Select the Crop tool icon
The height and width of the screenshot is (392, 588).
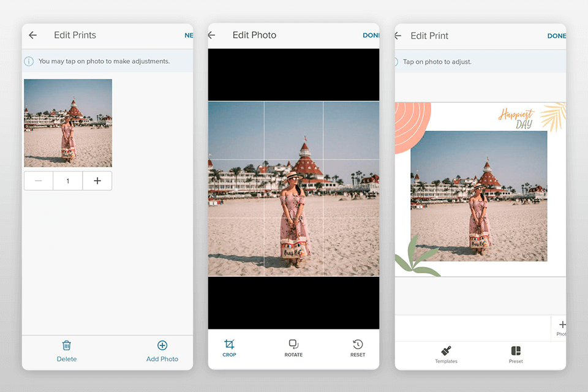pos(229,344)
